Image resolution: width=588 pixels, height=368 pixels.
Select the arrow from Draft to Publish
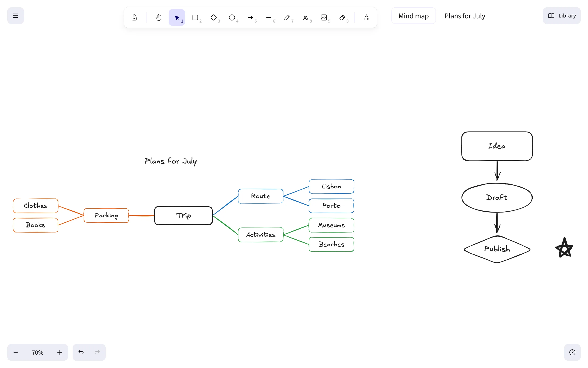click(x=497, y=223)
